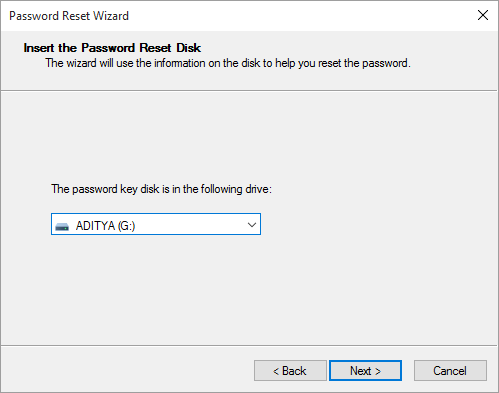The width and height of the screenshot is (499, 393).
Task: Show available drives for the key disk
Action: coord(252,225)
